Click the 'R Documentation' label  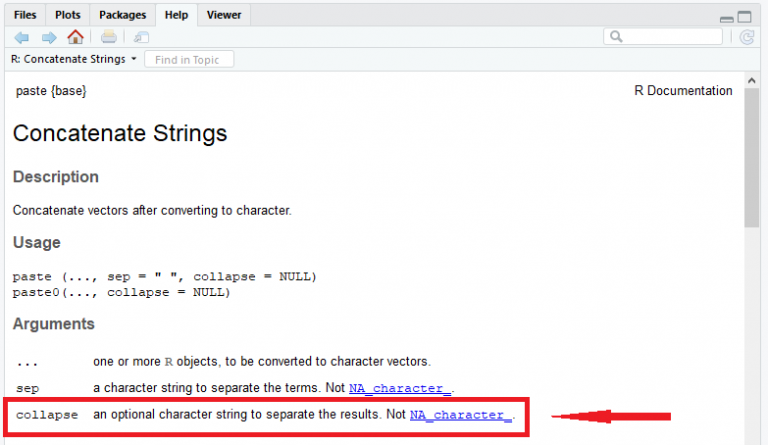(x=683, y=91)
